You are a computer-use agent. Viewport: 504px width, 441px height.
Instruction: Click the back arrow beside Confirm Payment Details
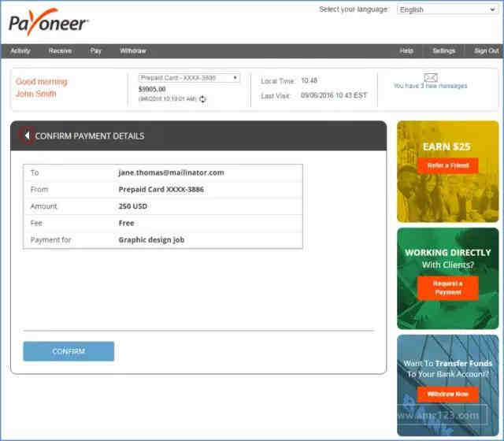(27, 135)
